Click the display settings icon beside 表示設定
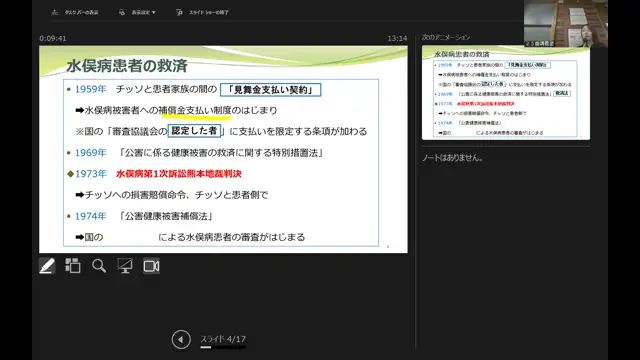The height and width of the screenshot is (360, 640). pos(122,13)
